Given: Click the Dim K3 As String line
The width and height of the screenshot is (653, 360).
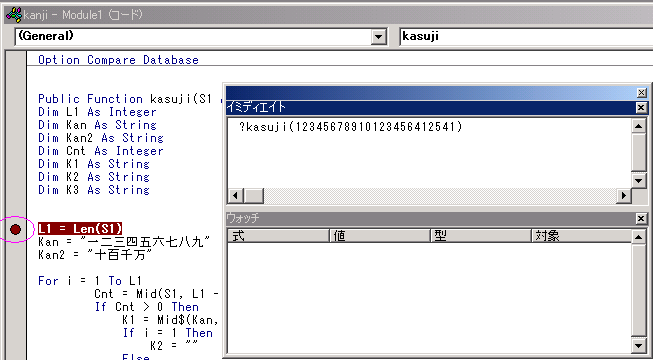Looking at the screenshot, I should pos(94,190).
